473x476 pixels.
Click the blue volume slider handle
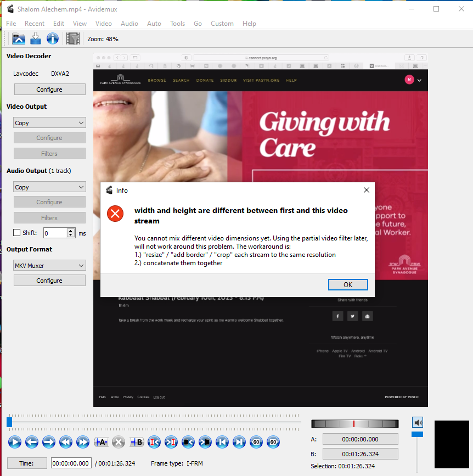tap(417, 434)
